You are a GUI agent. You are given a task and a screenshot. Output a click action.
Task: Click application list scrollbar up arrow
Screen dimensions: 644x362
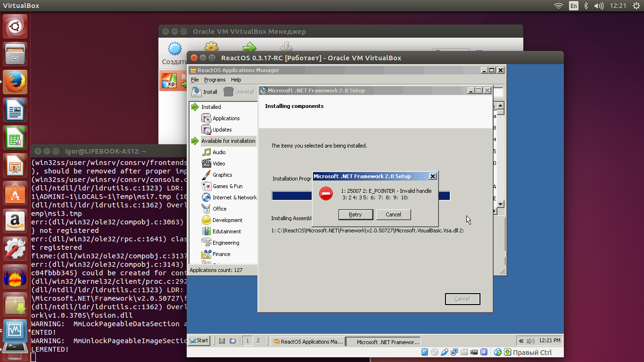tap(501, 105)
